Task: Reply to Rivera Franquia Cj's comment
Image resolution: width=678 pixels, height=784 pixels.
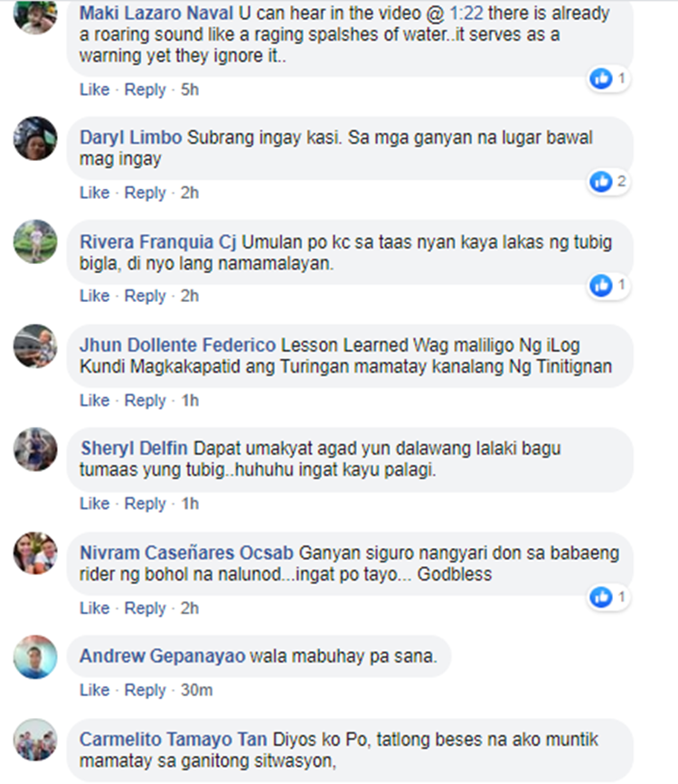Action: pos(145,296)
